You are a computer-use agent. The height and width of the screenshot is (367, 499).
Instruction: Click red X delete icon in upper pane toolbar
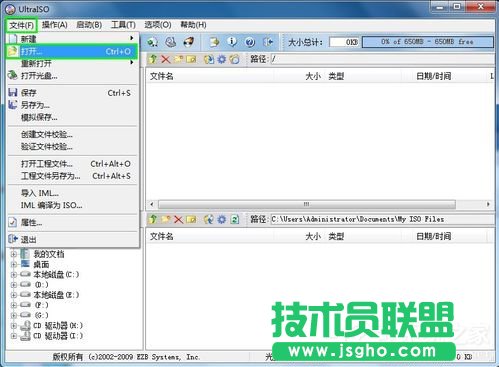[x=166, y=59]
